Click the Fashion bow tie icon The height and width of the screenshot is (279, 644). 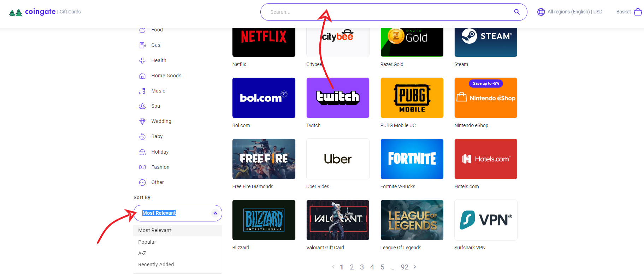click(x=142, y=167)
